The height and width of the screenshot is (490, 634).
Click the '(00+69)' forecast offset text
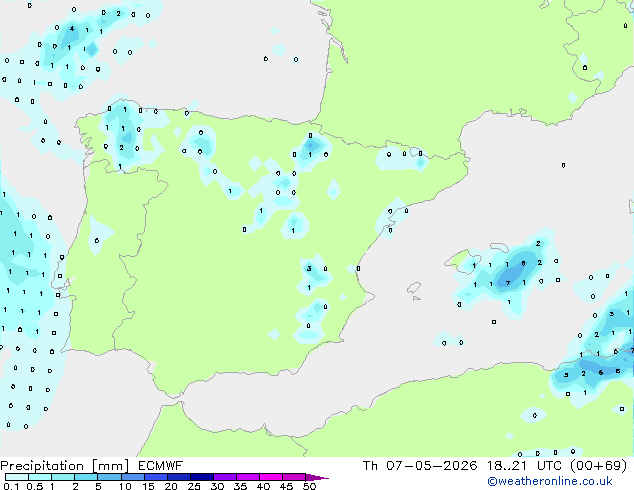598,466
